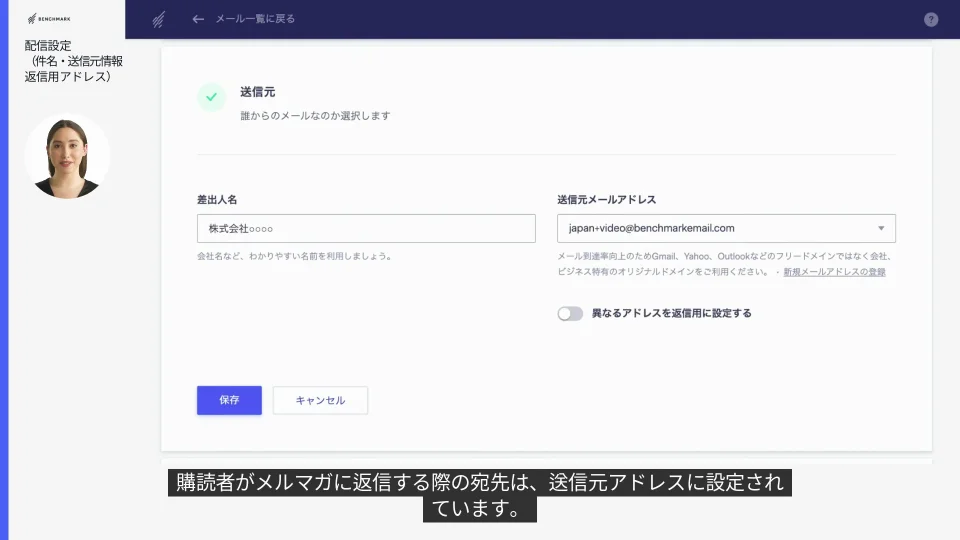Click the text 誰からのメールなのか選択します
The image size is (960, 540).
[315, 116]
